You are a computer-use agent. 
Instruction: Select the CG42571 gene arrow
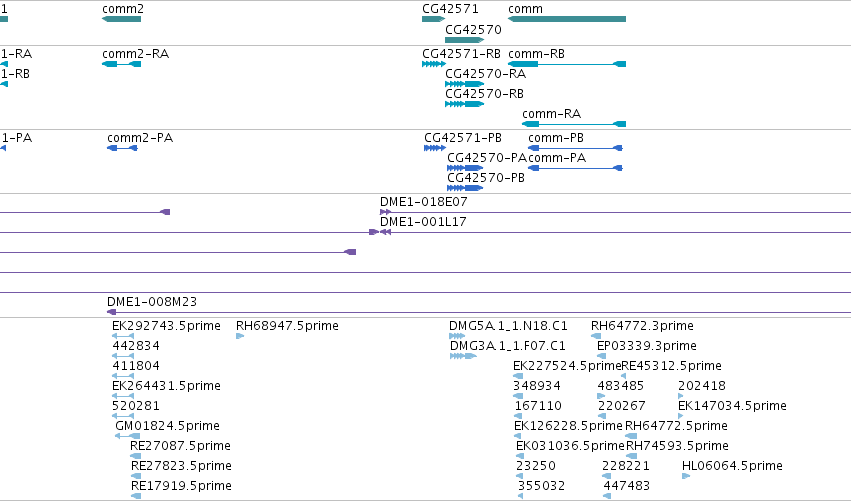pos(433,19)
